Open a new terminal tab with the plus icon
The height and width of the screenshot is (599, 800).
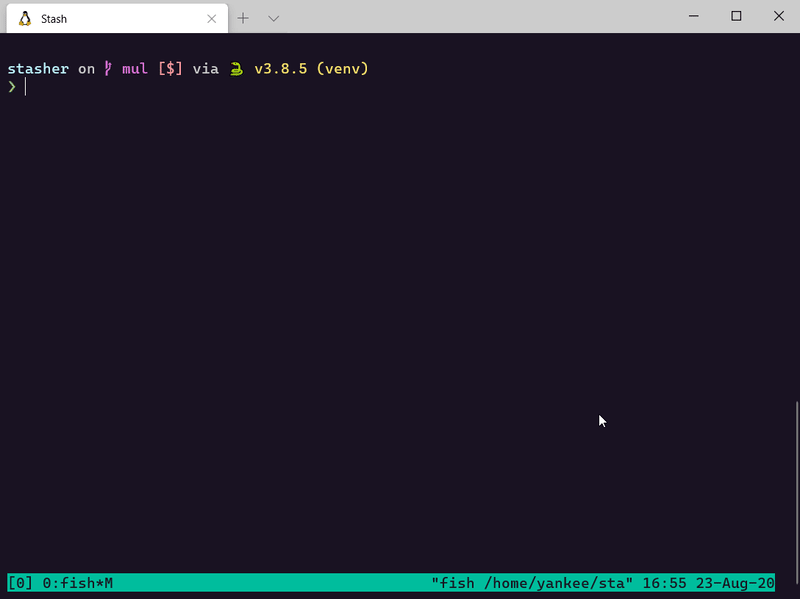point(243,18)
